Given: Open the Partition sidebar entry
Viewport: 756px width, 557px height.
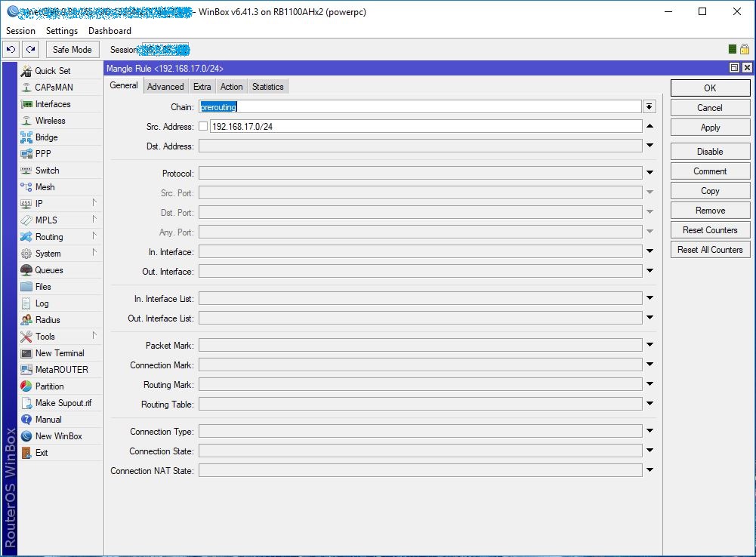Looking at the screenshot, I should point(60,386).
